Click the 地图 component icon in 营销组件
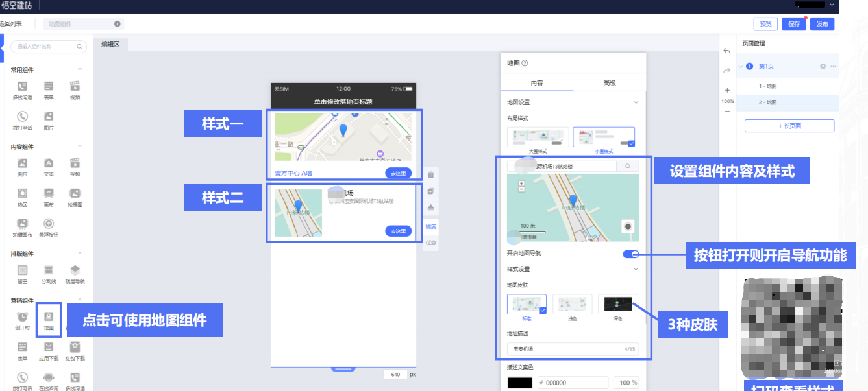The width and height of the screenshot is (868, 391). pos(49,317)
